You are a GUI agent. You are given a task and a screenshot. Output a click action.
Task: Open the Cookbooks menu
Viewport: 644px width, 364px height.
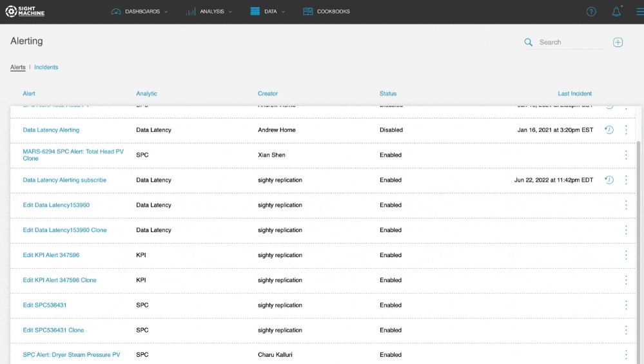(333, 12)
